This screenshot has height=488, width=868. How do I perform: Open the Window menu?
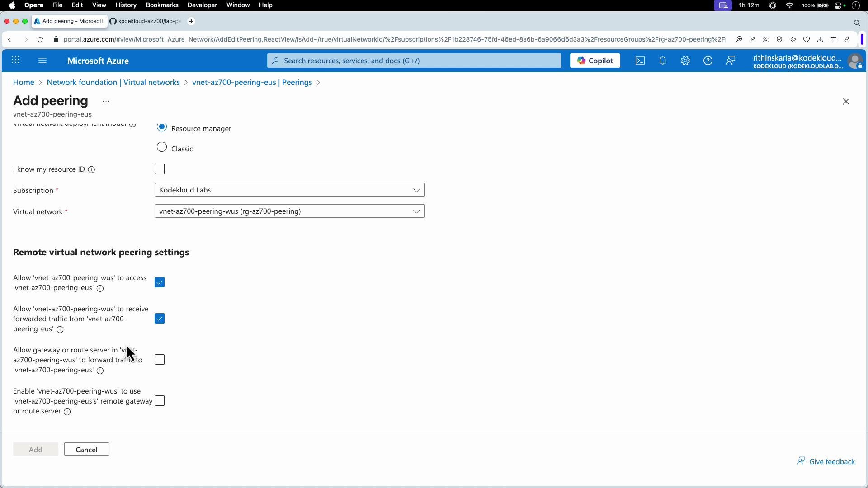pyautogui.click(x=238, y=5)
